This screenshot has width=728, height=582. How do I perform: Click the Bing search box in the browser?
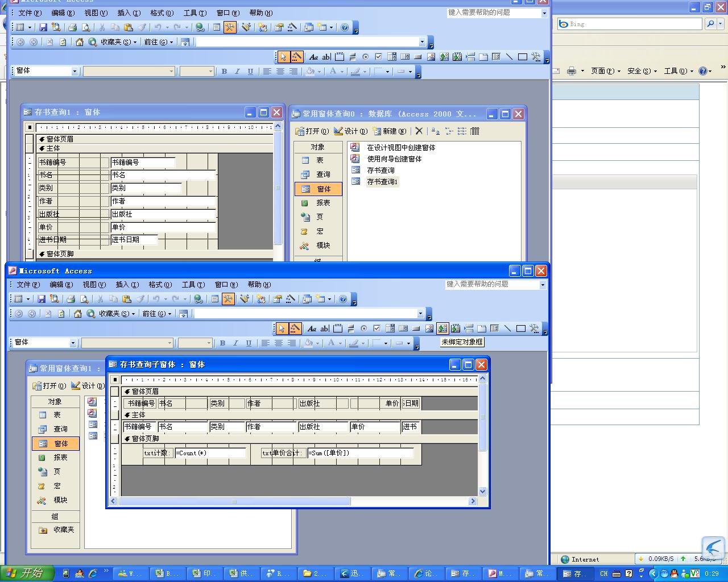point(630,24)
